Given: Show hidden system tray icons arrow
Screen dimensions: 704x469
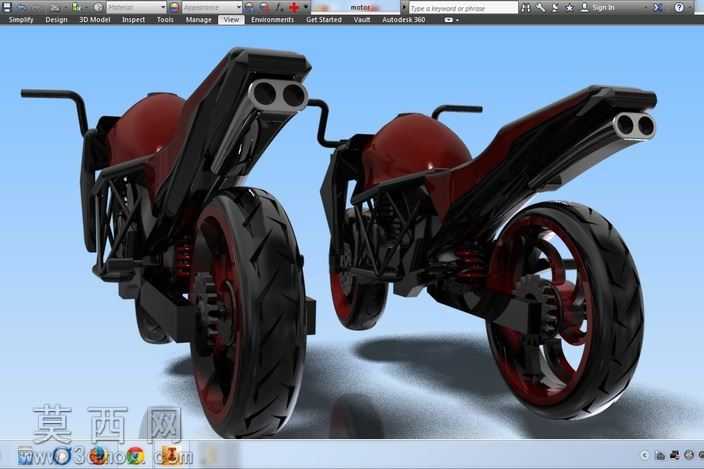Looking at the screenshot, I should pos(645,456).
